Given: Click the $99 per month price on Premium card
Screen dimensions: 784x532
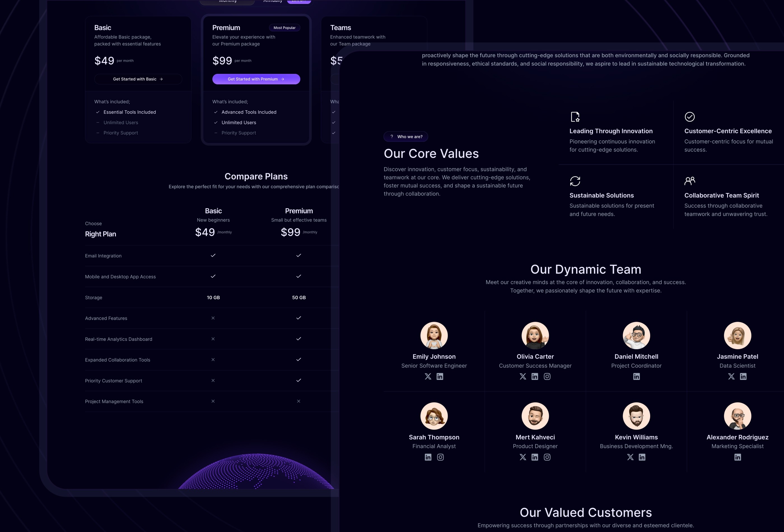Looking at the screenshot, I should [232, 61].
